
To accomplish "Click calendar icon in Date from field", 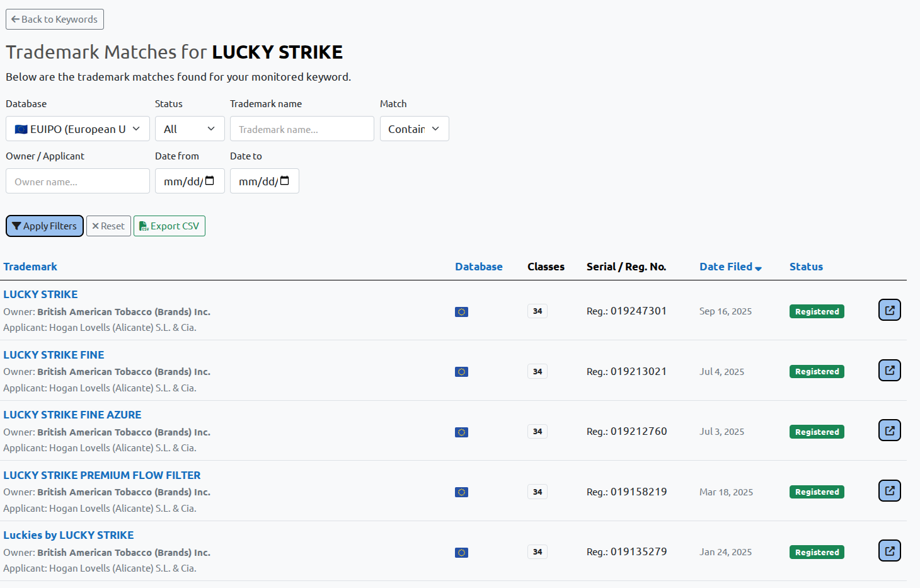I will [210, 181].
